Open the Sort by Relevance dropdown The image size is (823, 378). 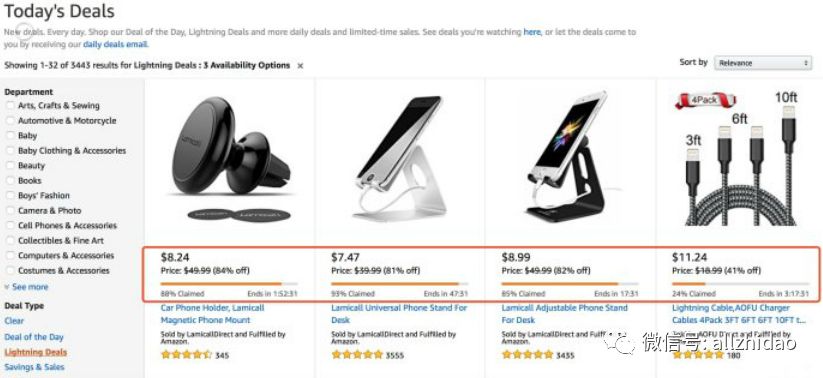pyautogui.click(x=763, y=63)
